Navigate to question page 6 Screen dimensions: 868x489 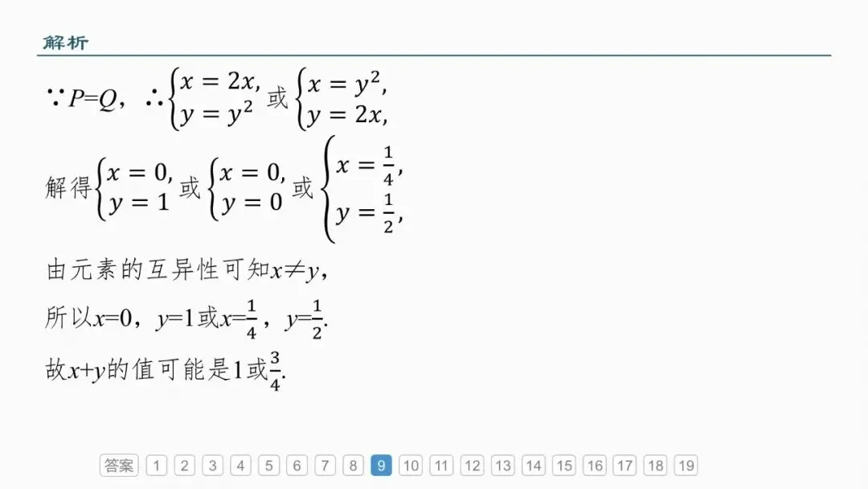click(297, 465)
